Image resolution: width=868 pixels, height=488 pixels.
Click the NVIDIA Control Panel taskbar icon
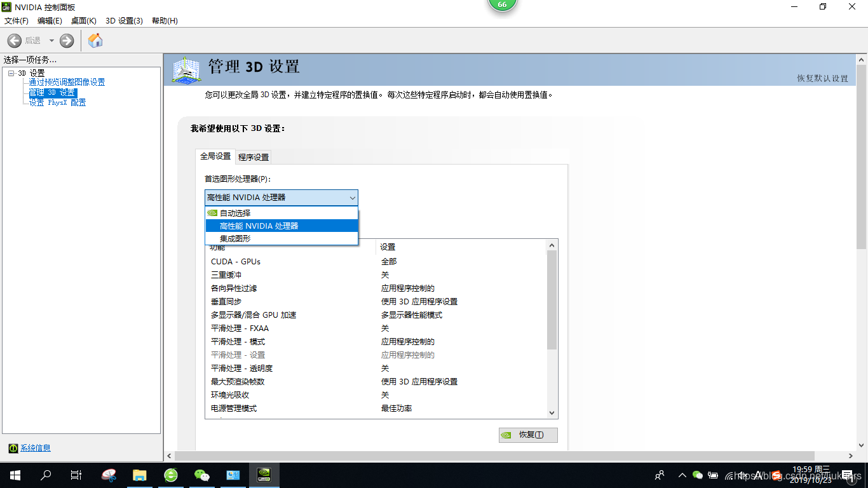coord(264,475)
